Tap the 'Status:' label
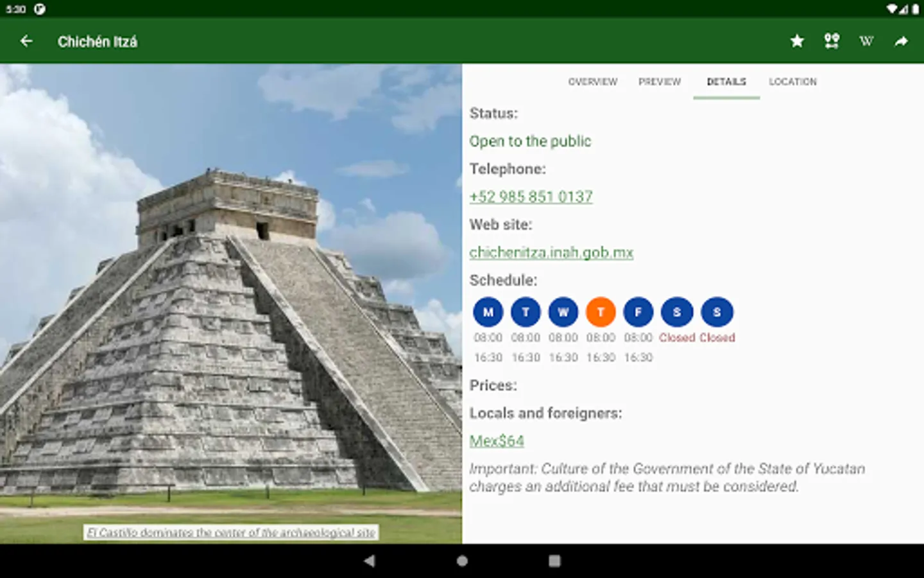This screenshot has height=578, width=924. (493, 113)
